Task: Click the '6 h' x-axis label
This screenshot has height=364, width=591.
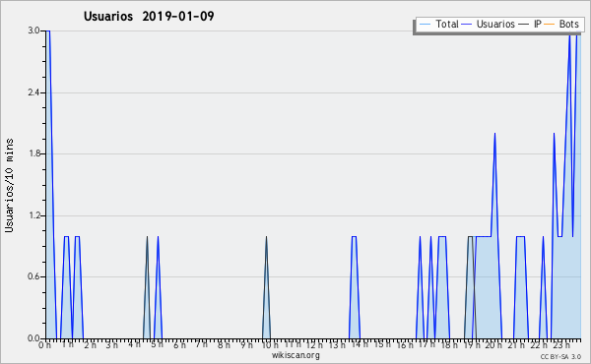Action: (x=179, y=345)
